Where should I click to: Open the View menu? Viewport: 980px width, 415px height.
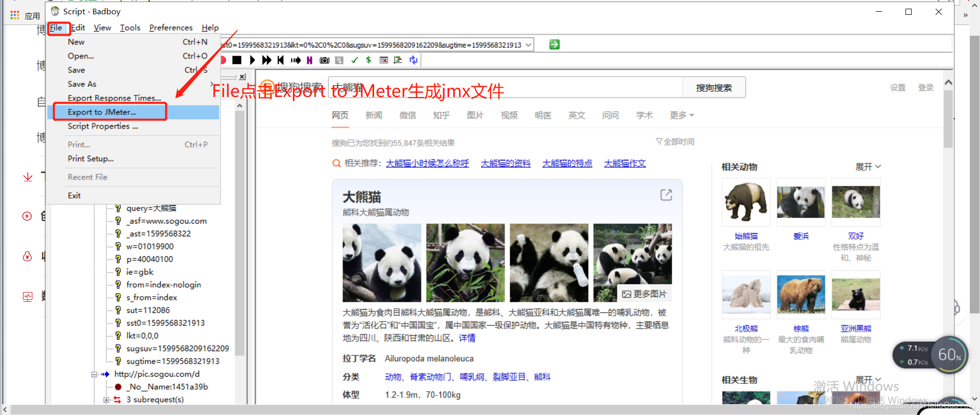(102, 28)
